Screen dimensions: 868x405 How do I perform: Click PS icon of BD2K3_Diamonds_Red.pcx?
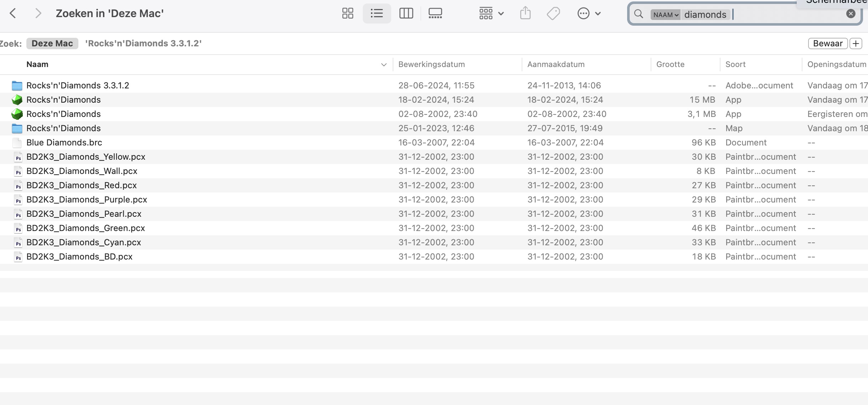coord(18,185)
